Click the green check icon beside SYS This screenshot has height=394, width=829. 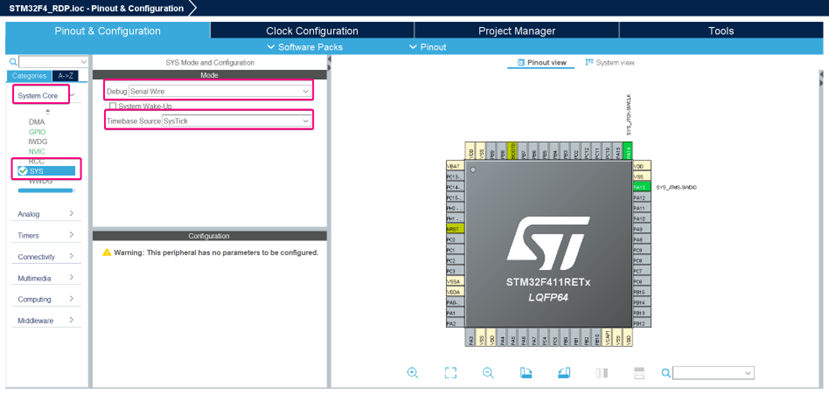coord(22,171)
